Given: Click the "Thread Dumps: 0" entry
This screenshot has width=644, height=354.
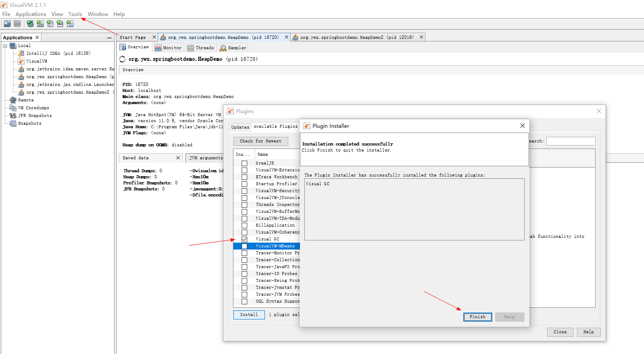Looking at the screenshot, I should (x=143, y=171).
